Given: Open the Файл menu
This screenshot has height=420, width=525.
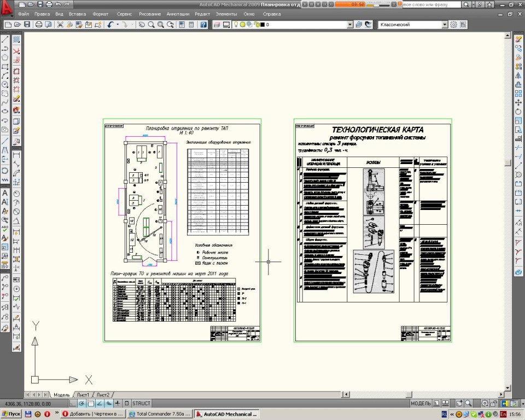Looking at the screenshot, I should (24, 14).
